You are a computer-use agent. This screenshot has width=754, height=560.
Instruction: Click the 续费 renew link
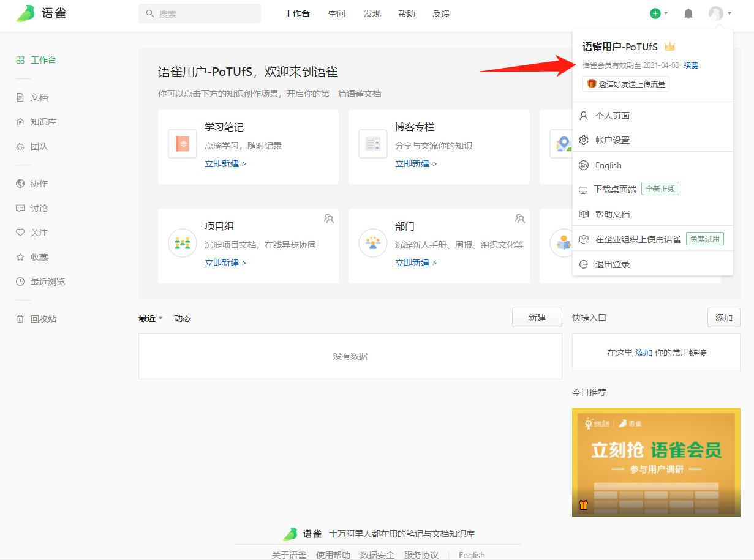[691, 65]
